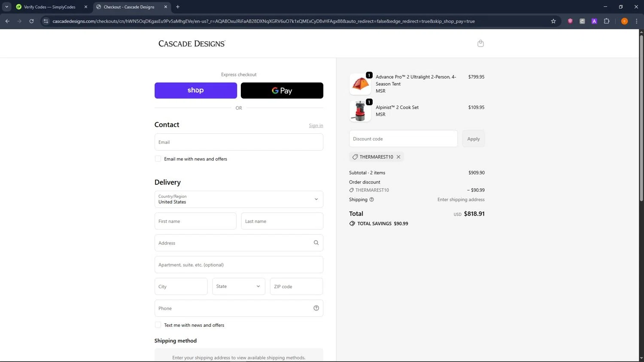Viewport: 644px width, 362px height.
Task: Focus the ZIP code field
Action: pyautogui.click(x=296, y=287)
